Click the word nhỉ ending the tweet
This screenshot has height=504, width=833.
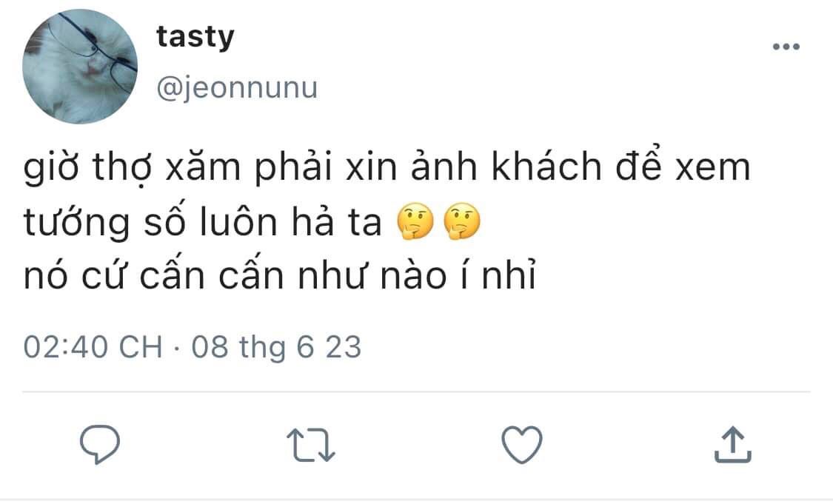[x=509, y=274]
